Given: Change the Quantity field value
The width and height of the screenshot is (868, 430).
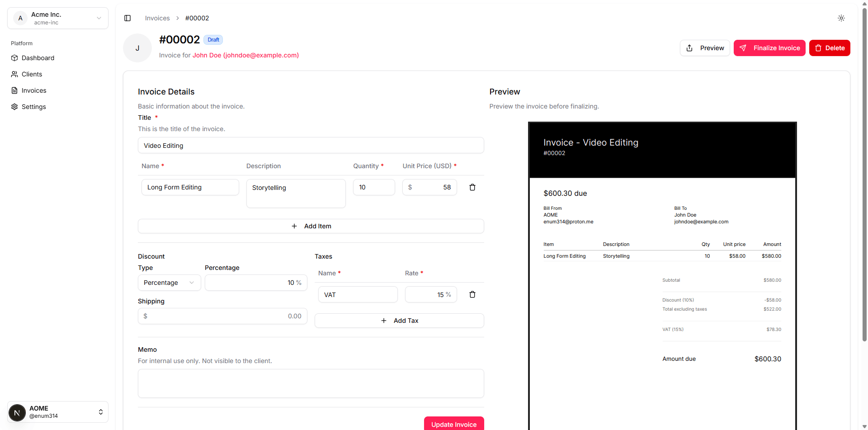Looking at the screenshot, I should click(374, 187).
